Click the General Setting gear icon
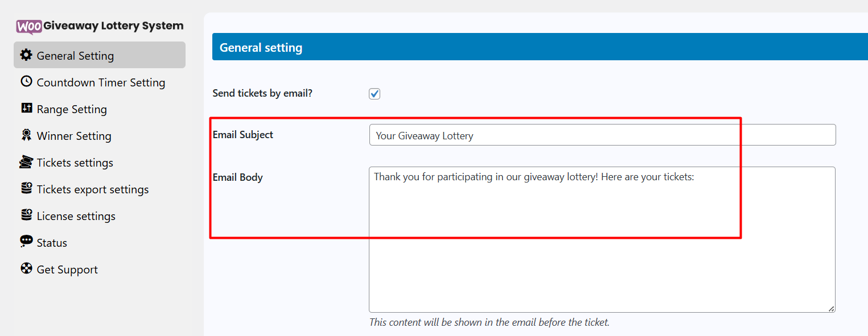 26,55
